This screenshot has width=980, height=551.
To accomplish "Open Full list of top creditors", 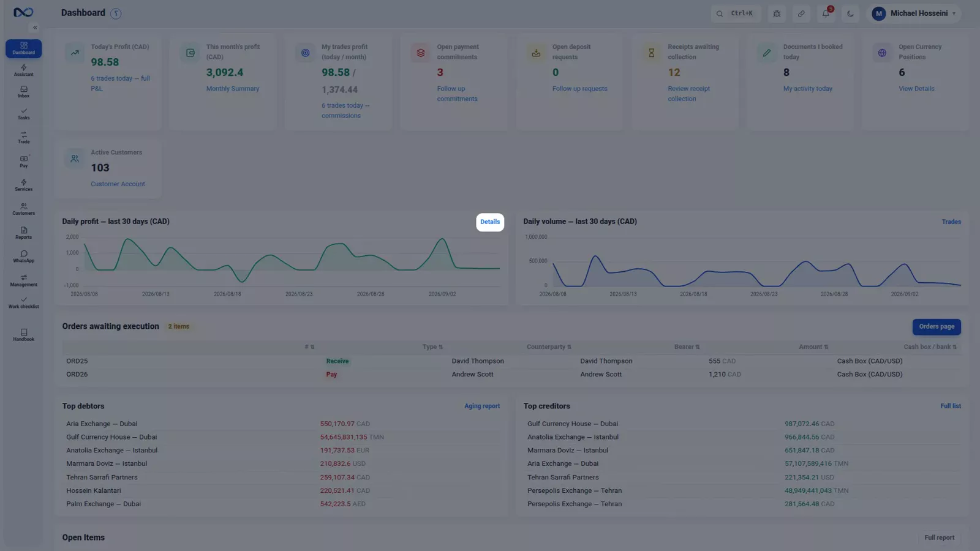I will click(x=951, y=407).
